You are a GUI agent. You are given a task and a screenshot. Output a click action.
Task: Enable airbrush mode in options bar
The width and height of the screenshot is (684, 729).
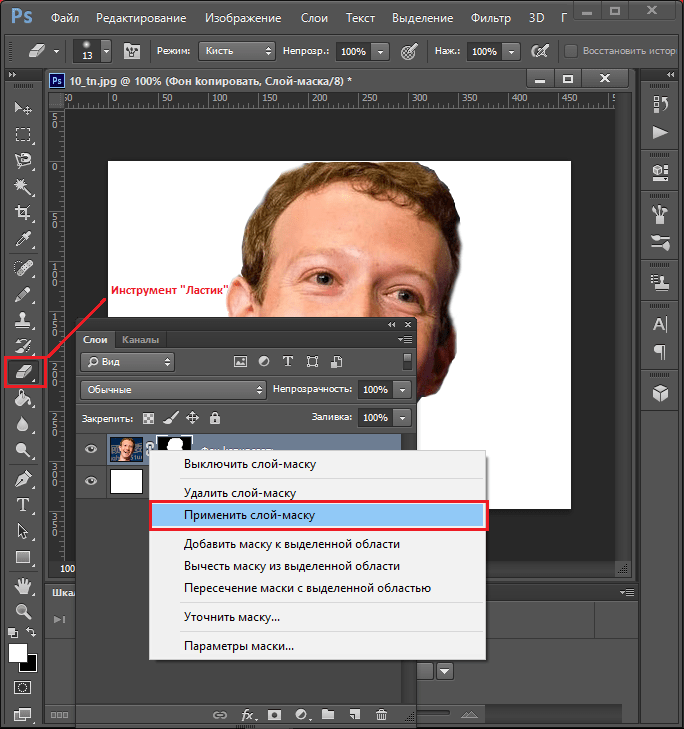pyautogui.click(x=539, y=51)
